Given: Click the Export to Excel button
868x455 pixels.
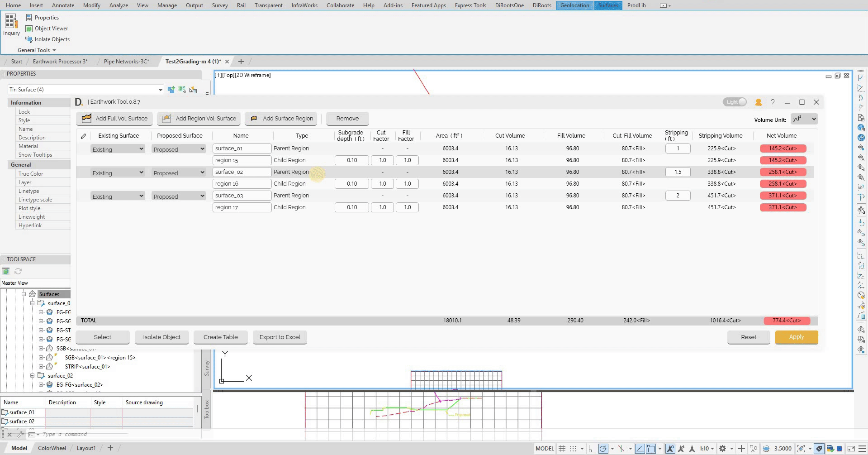Looking at the screenshot, I should 280,337.
